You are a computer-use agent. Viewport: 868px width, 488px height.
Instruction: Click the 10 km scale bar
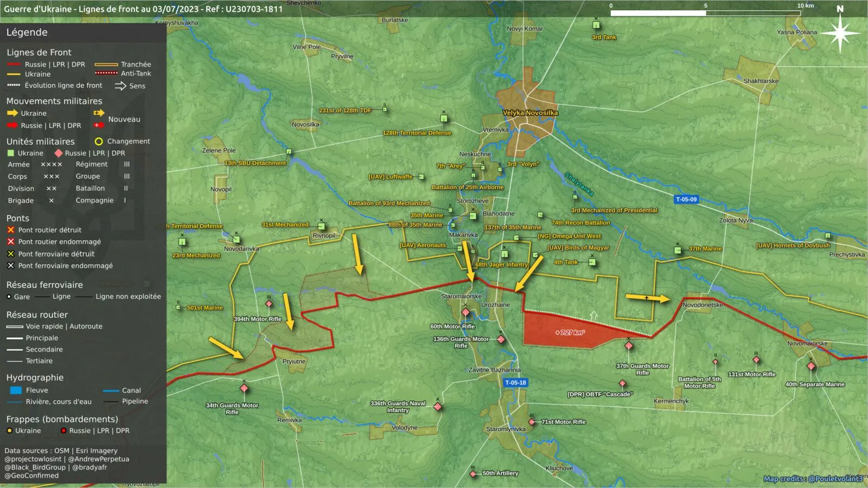705,13
